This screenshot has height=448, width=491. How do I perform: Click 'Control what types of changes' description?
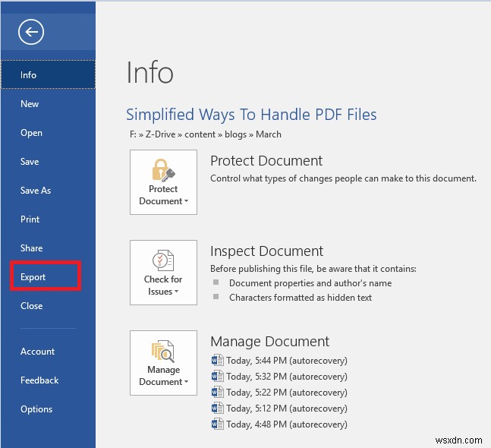coord(343,178)
